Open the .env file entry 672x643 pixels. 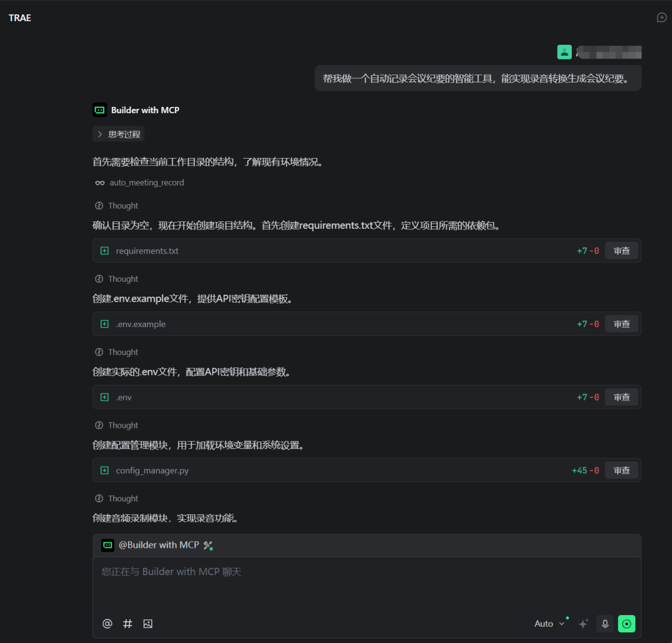coord(124,397)
